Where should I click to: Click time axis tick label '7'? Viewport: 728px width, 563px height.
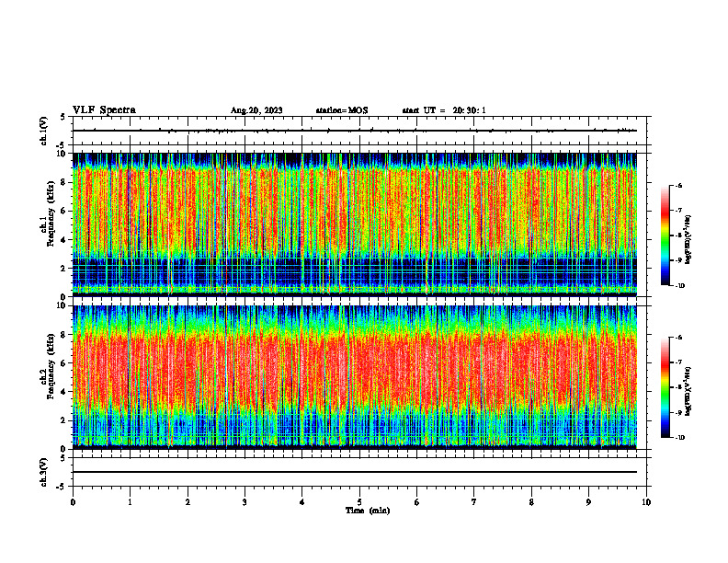pos(474,502)
